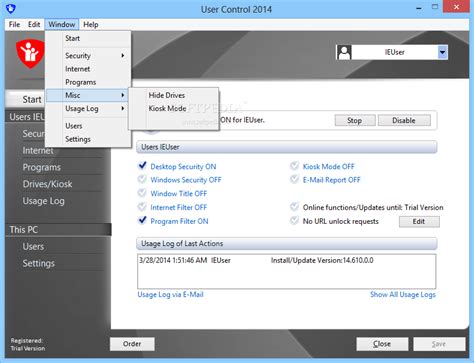Open the Kiosk Mode OFF link
The height and width of the screenshot is (363, 474).
click(x=328, y=167)
